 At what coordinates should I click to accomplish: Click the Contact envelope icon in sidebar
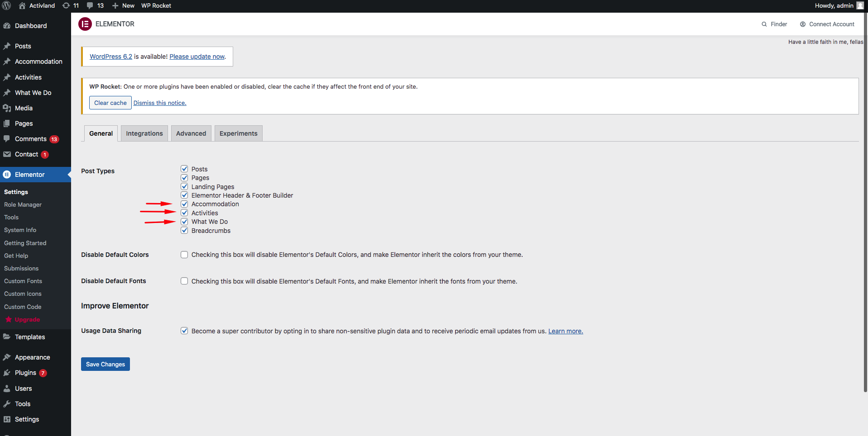7,154
